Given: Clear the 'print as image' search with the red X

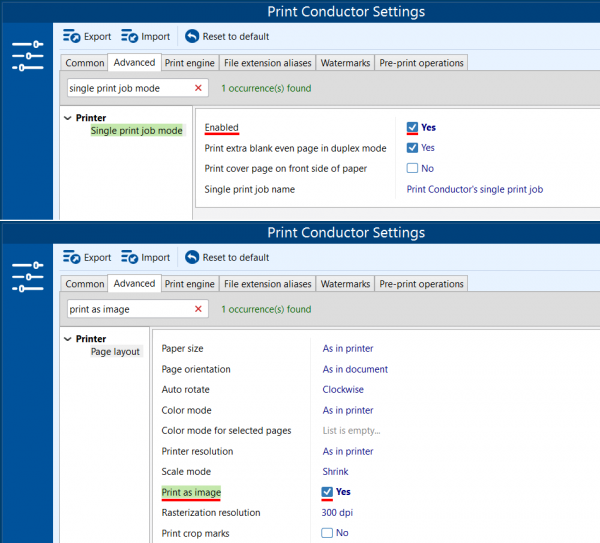Looking at the screenshot, I should (198, 309).
